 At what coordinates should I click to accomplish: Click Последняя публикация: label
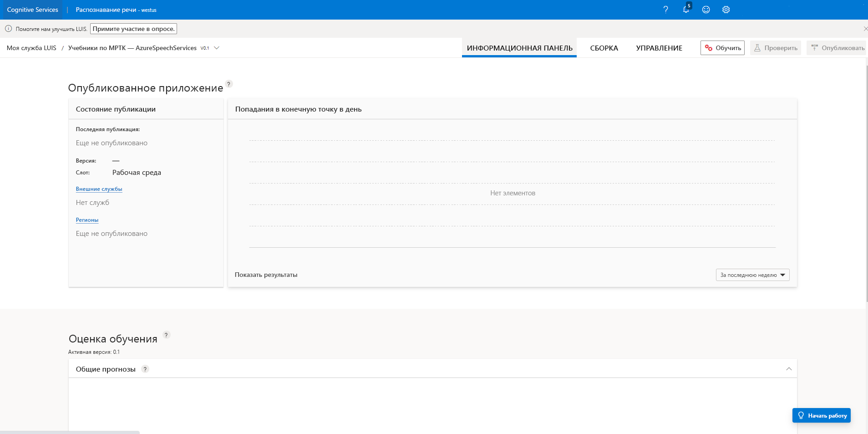pyautogui.click(x=108, y=129)
